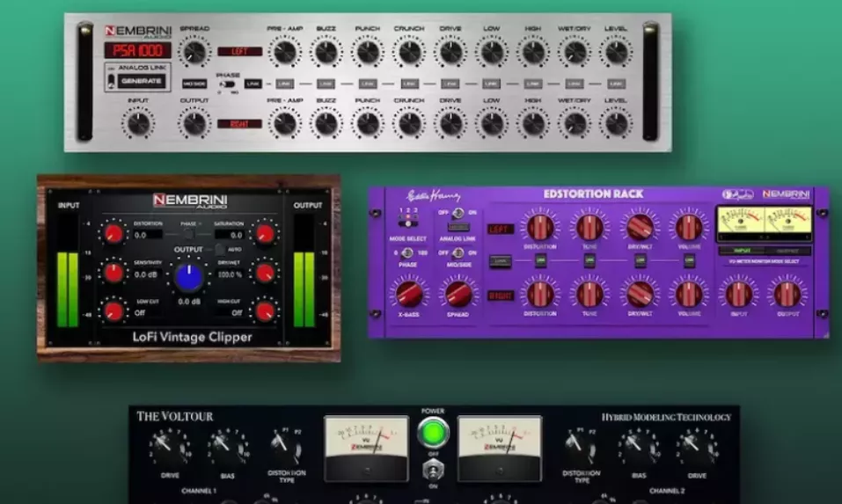Toggle the Link button between the Punch knobs
The image size is (842, 504).
tap(368, 84)
